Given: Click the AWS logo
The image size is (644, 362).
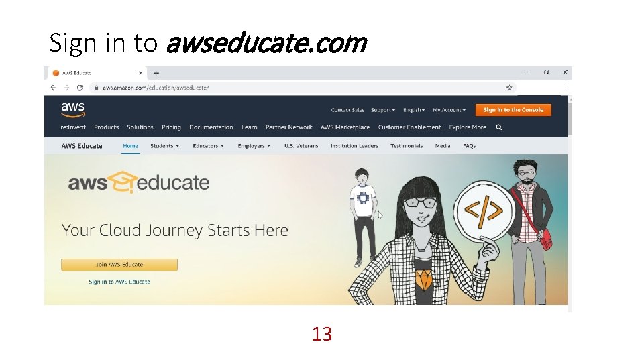Looking at the screenshot, I should [x=73, y=109].
